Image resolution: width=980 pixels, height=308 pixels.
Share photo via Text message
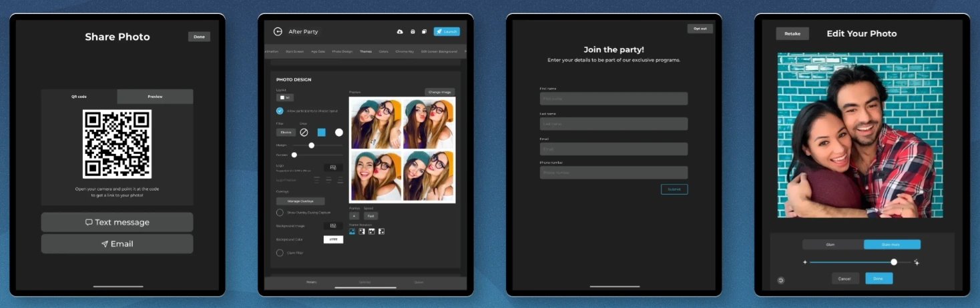click(117, 222)
